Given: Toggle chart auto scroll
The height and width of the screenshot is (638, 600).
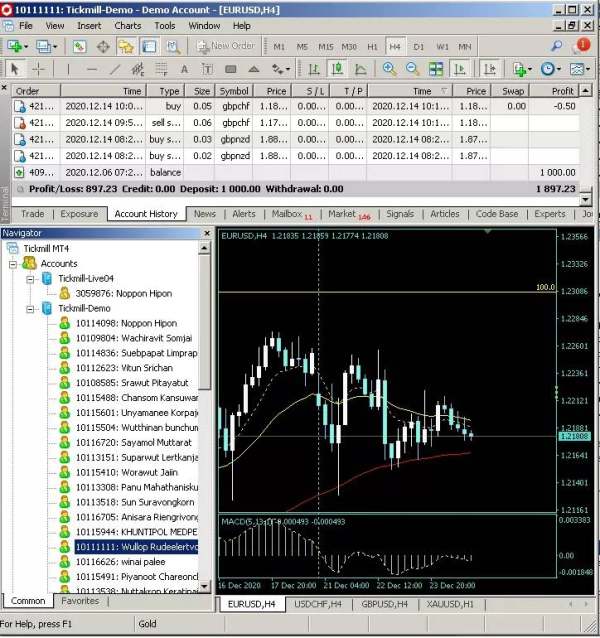Looking at the screenshot, I should tap(459, 69).
